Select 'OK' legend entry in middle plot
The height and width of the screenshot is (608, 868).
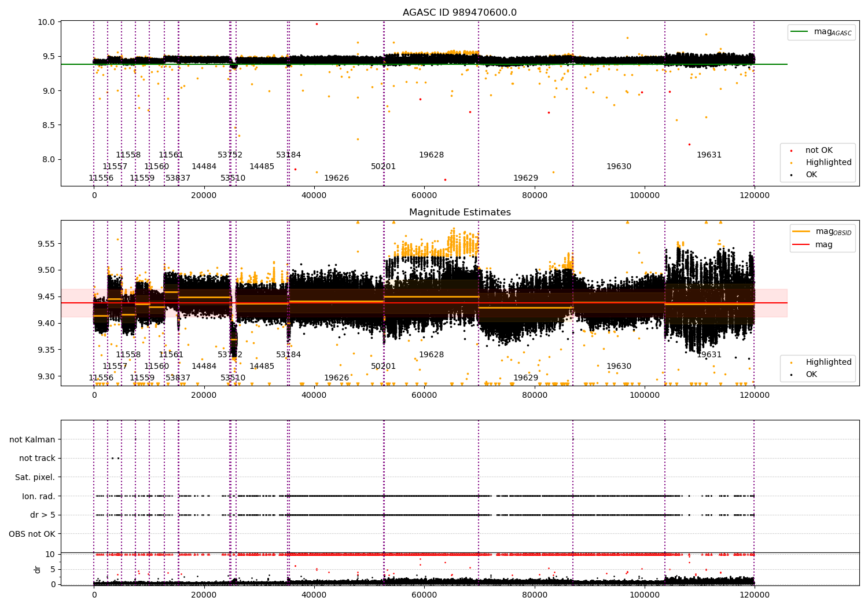811,375
